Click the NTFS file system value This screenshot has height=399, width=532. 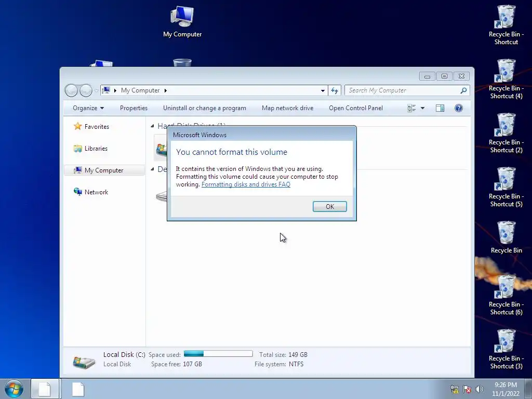pyautogui.click(x=296, y=364)
